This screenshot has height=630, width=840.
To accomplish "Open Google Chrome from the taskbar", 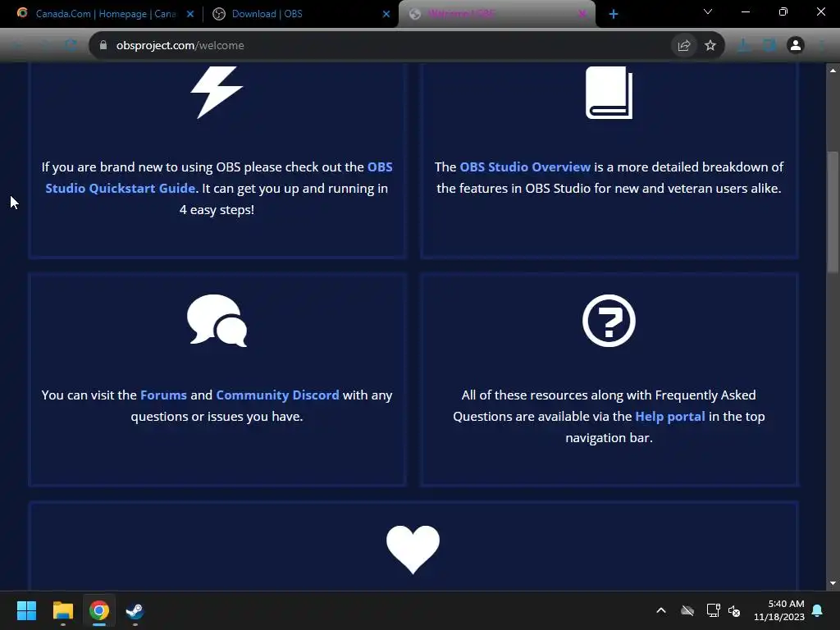I will [x=99, y=610].
